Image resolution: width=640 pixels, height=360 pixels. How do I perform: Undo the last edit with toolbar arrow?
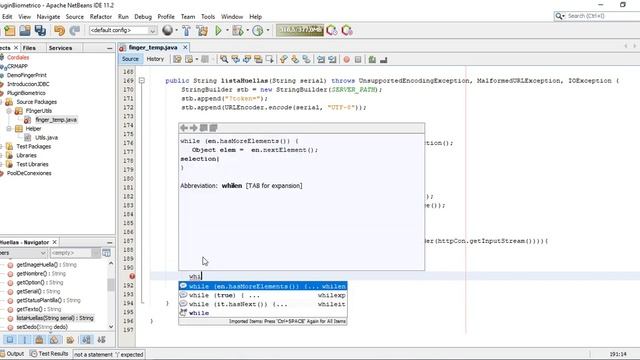click(59, 30)
